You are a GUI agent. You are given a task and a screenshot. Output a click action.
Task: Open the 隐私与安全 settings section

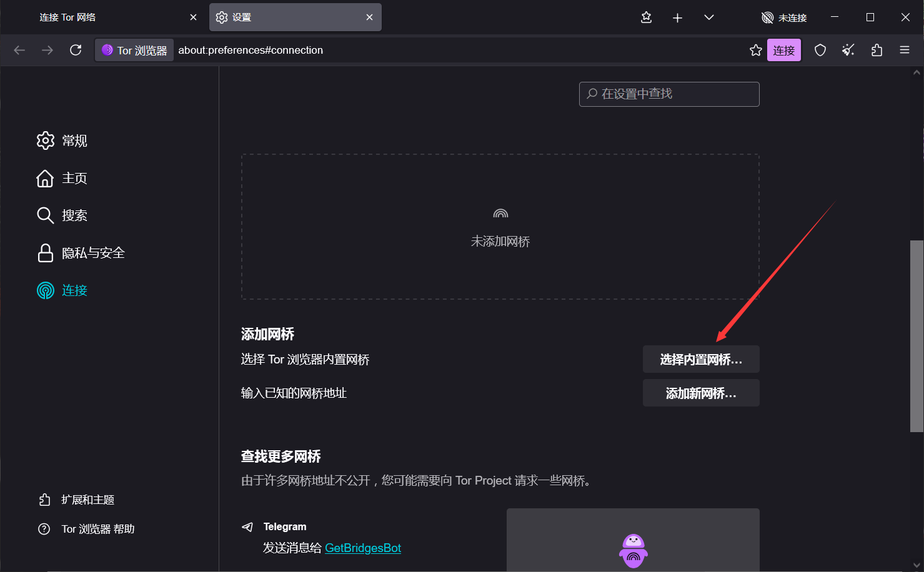(x=92, y=253)
